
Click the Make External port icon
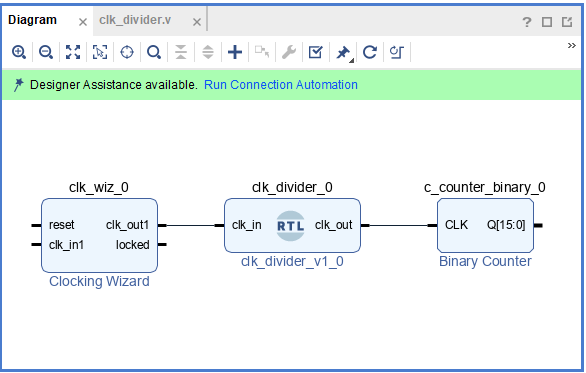(262, 51)
